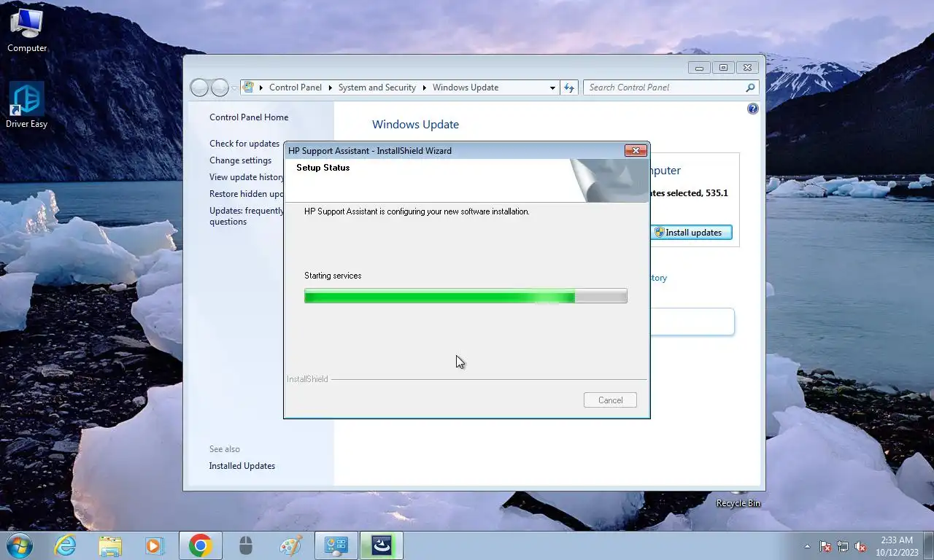Open the clock showing 2:33 AM
Screen dimensions: 934x560
click(897, 545)
